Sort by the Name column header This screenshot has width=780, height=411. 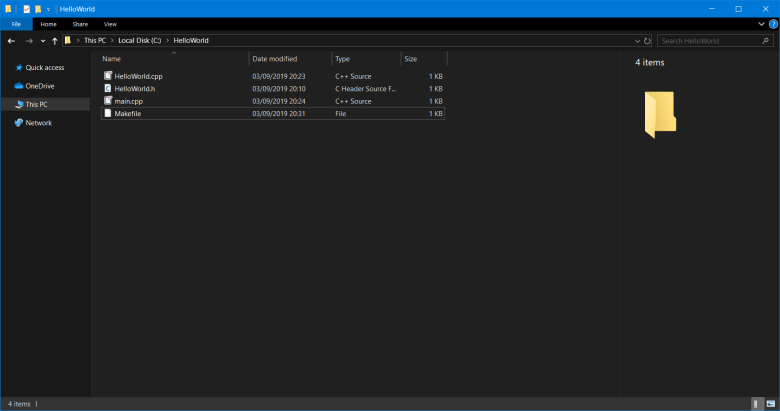click(x=174, y=59)
